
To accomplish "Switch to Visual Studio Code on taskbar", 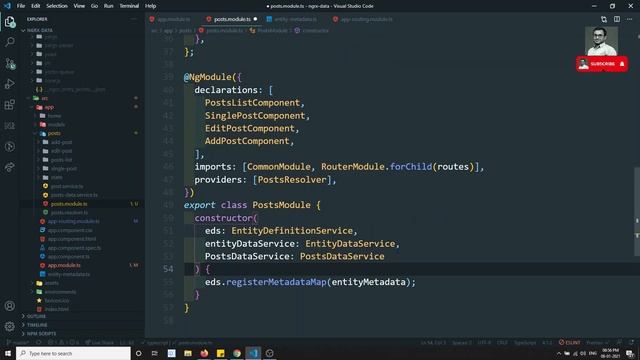I will [253, 353].
